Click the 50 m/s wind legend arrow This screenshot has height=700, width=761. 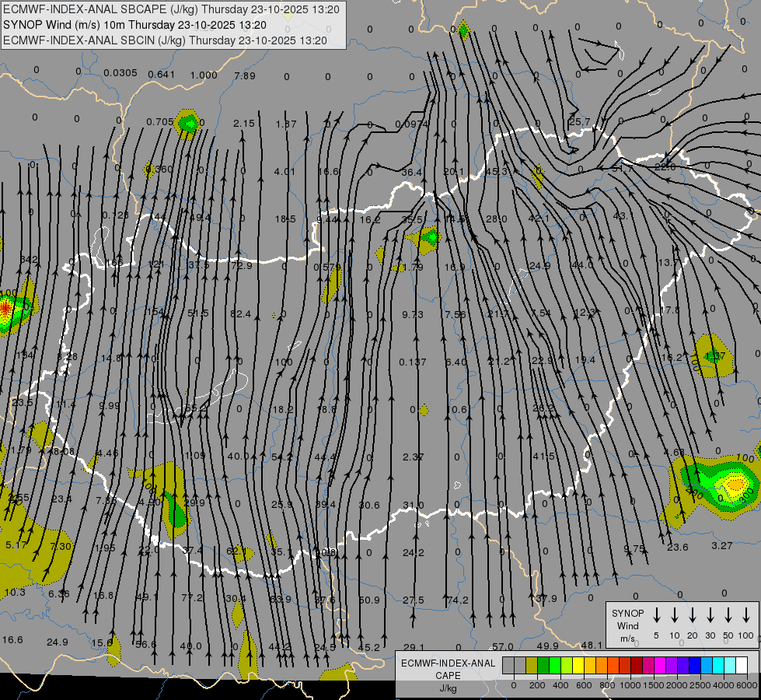click(728, 615)
